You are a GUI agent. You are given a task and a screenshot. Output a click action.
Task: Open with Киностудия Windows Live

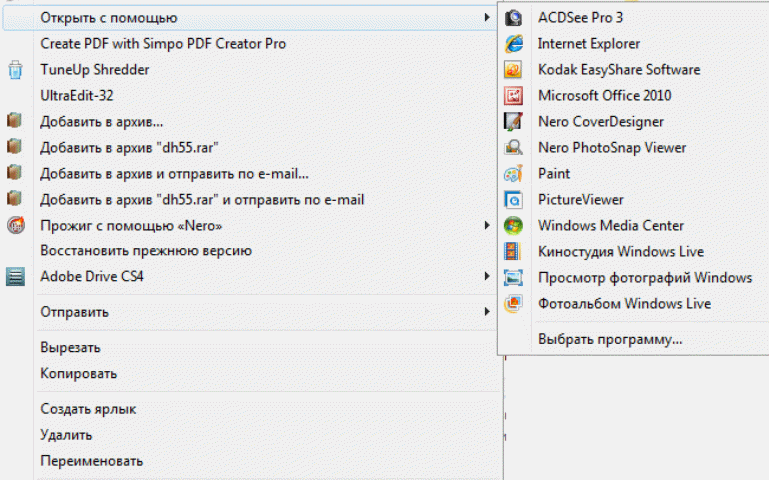(x=621, y=252)
